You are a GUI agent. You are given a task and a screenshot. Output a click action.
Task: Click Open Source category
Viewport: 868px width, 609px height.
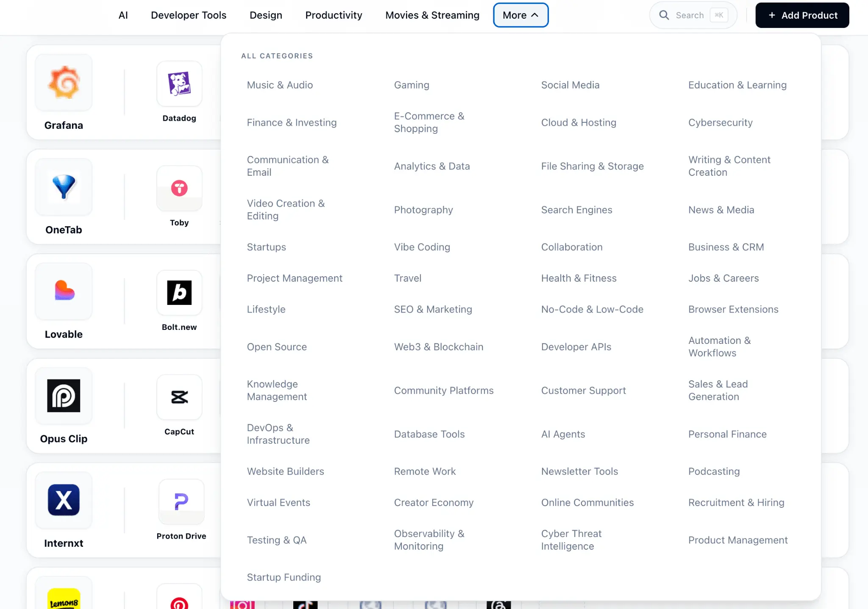[x=277, y=347]
